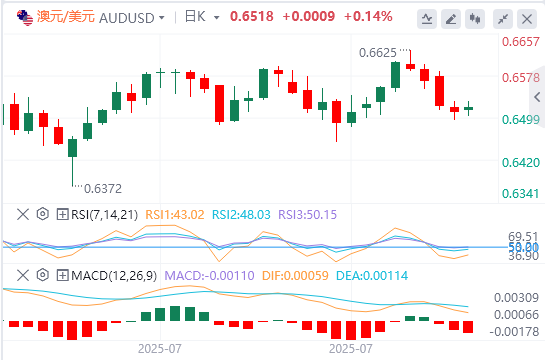
Task: Close the chart panel with the X icon
Action: click(527, 18)
